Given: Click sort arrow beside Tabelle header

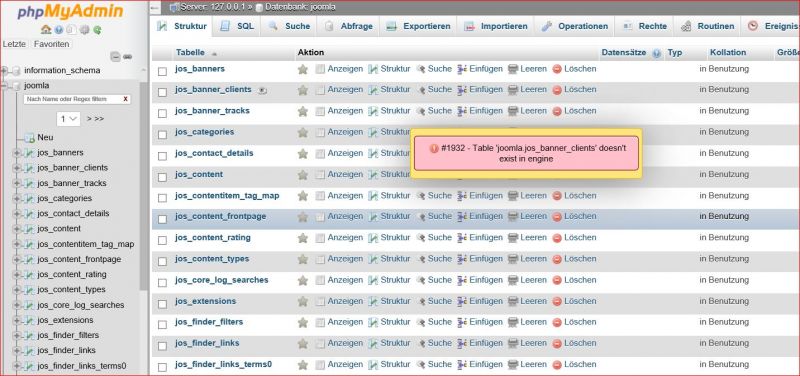Looking at the screenshot, I should point(214,53).
